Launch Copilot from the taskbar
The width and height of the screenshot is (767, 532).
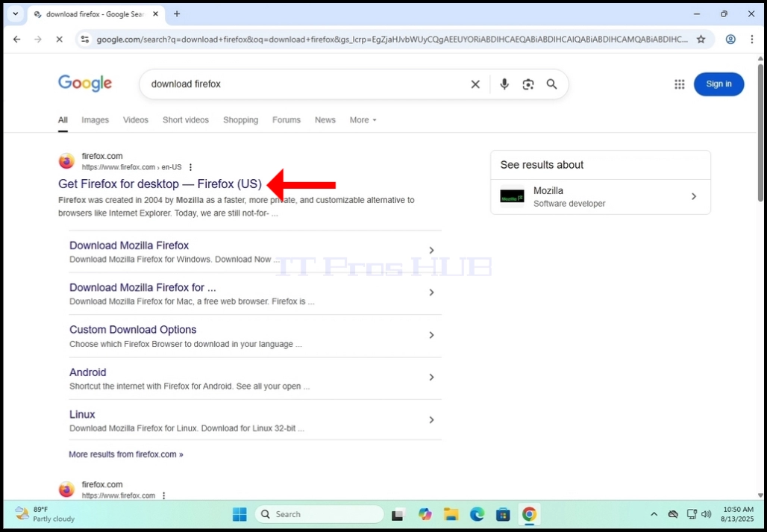pos(425,514)
